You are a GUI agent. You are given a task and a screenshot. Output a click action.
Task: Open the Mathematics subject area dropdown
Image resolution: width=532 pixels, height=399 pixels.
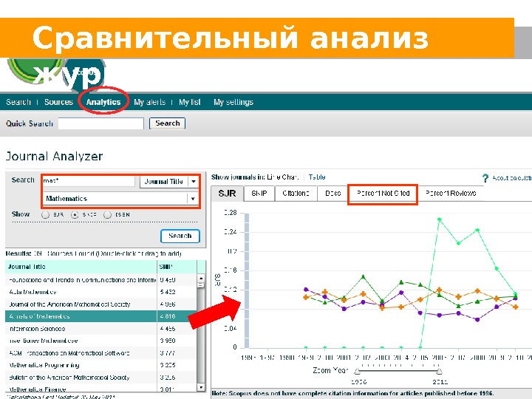120,199
